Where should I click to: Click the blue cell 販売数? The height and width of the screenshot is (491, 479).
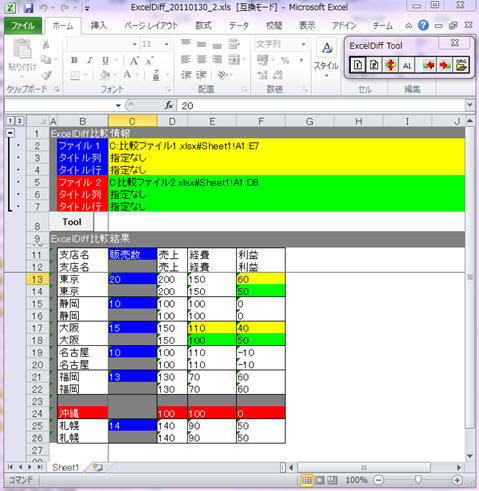[x=132, y=255]
